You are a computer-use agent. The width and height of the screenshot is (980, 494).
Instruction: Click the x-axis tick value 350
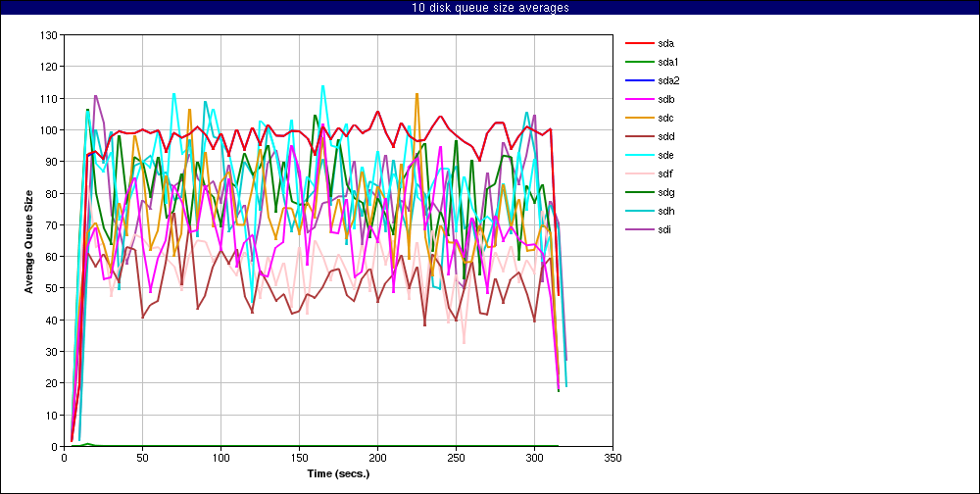pyautogui.click(x=613, y=458)
